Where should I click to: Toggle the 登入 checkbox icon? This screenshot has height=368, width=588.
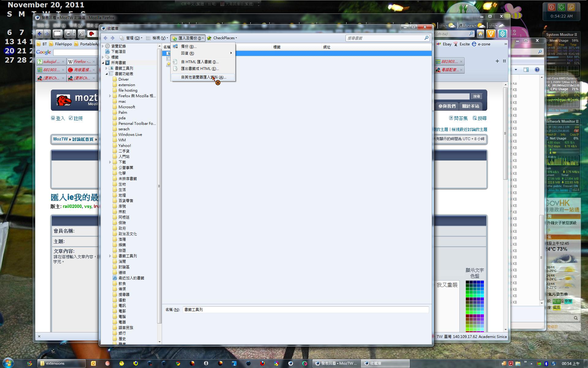click(x=53, y=118)
